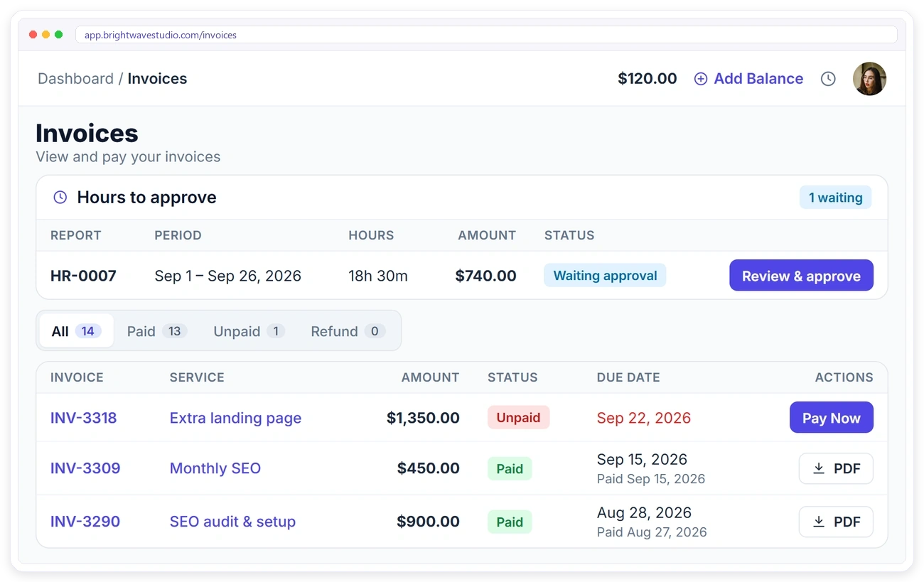Open the Extra landing page service
Viewport: 924px width, 582px height.
tap(235, 418)
